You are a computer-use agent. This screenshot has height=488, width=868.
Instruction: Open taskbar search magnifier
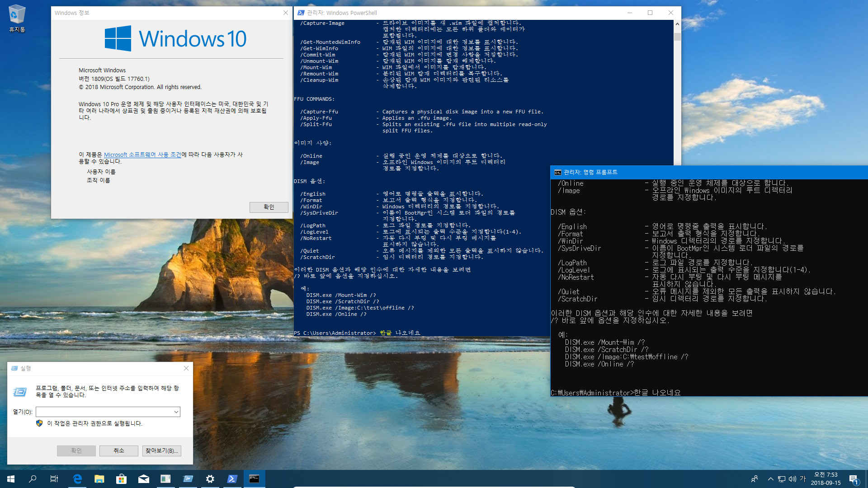pyautogui.click(x=33, y=479)
